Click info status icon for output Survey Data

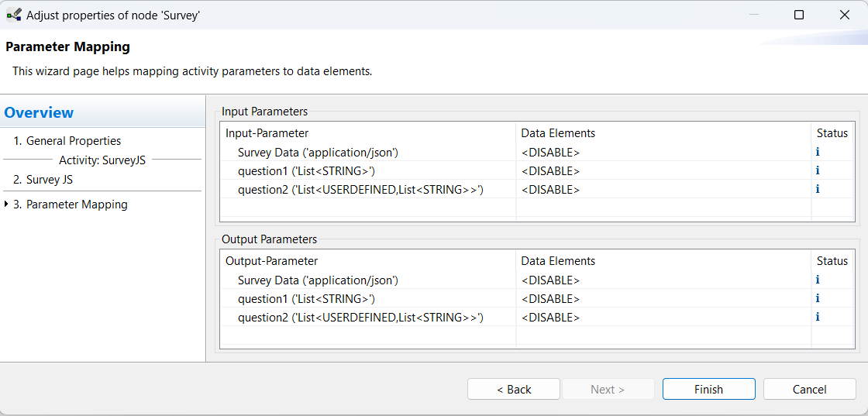(818, 280)
